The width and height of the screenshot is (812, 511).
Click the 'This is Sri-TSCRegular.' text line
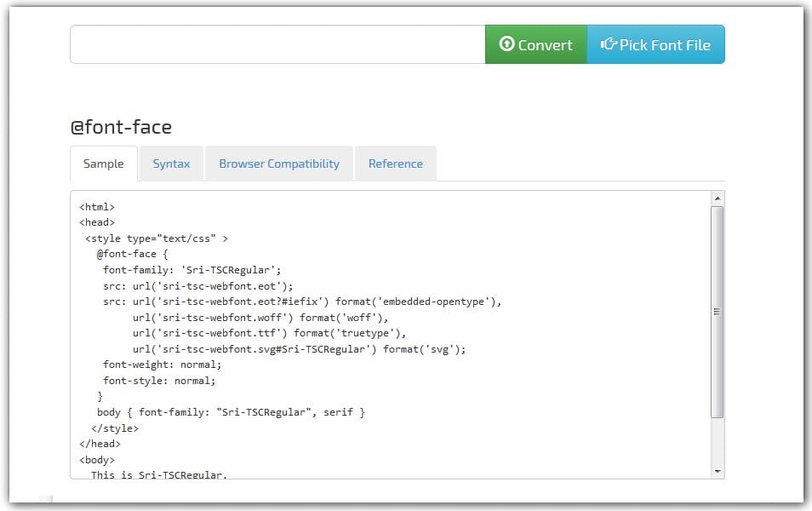point(159,474)
